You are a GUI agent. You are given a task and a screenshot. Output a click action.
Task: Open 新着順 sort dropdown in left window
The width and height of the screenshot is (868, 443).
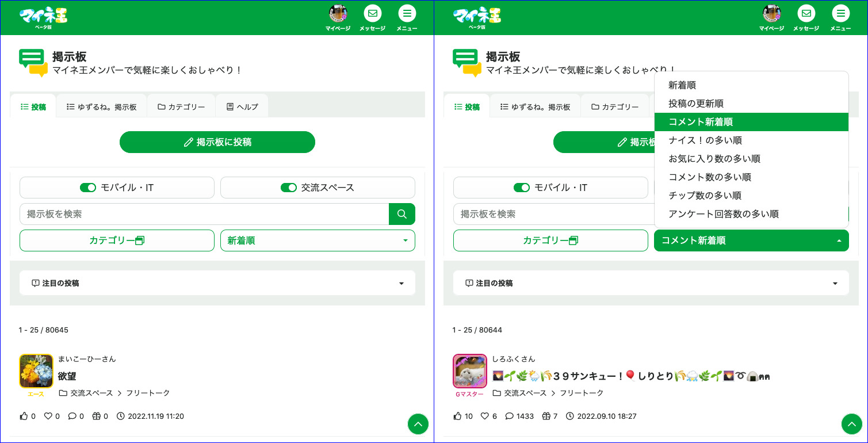pos(318,240)
